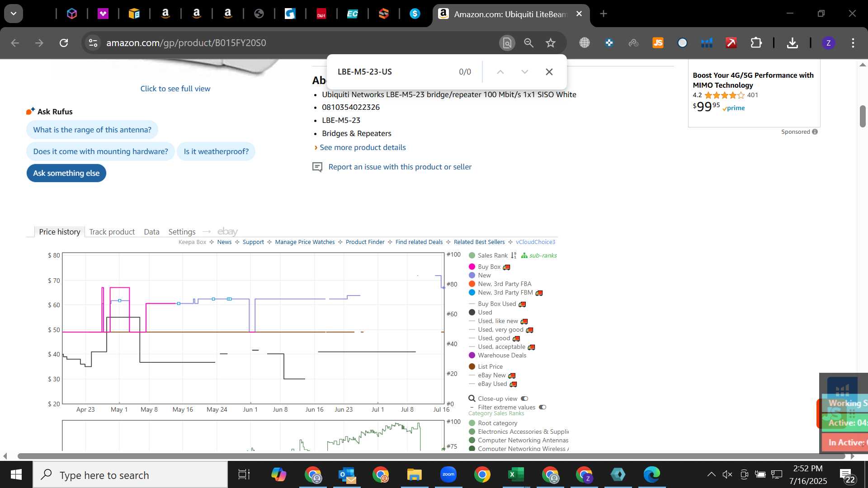Toggle List Price series in legend
Image resolution: width=868 pixels, height=488 pixels.
(486, 366)
